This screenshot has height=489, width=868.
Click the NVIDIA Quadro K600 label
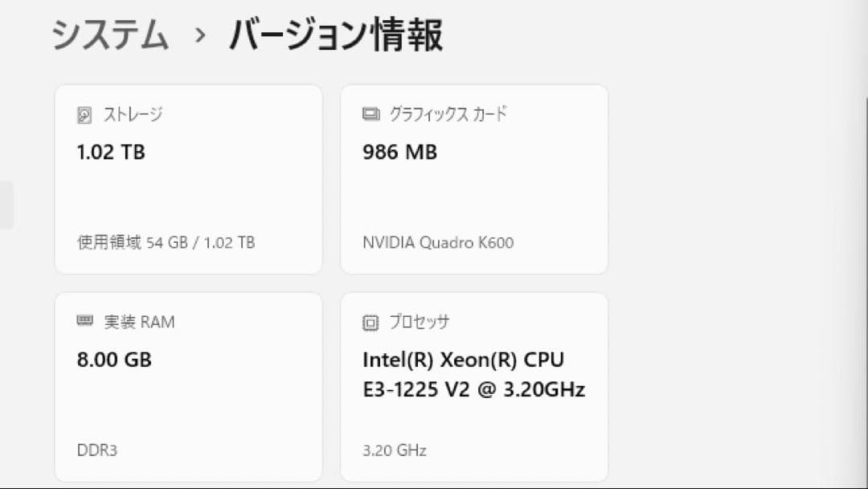[x=435, y=243]
